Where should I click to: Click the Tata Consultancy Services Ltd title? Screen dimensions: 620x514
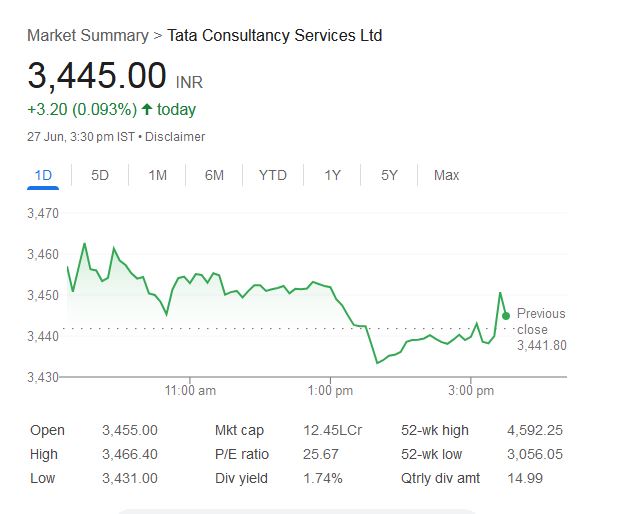pyautogui.click(x=274, y=36)
